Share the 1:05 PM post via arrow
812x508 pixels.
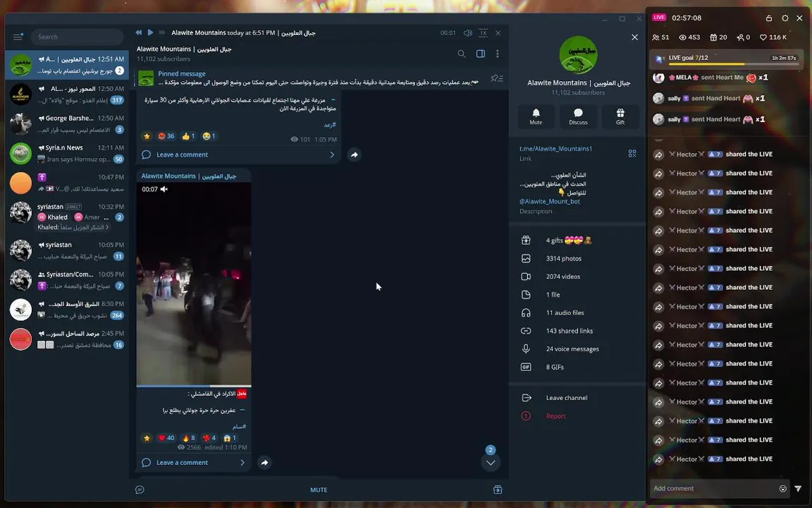355,155
